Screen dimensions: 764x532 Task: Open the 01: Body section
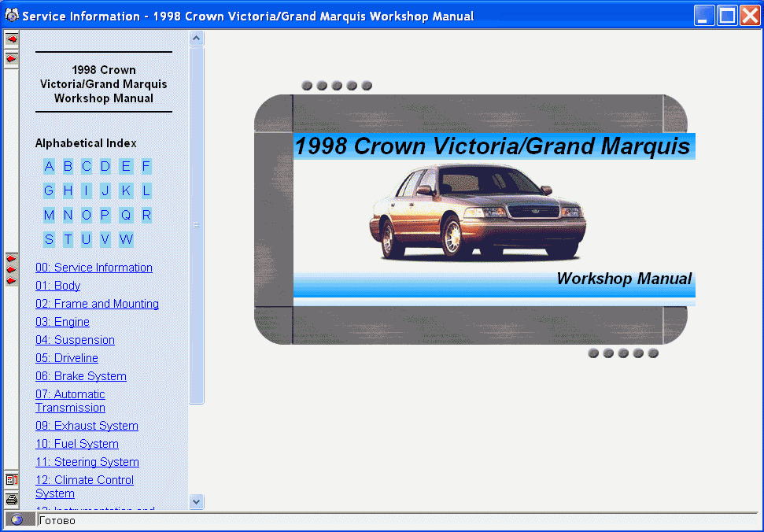click(x=58, y=286)
